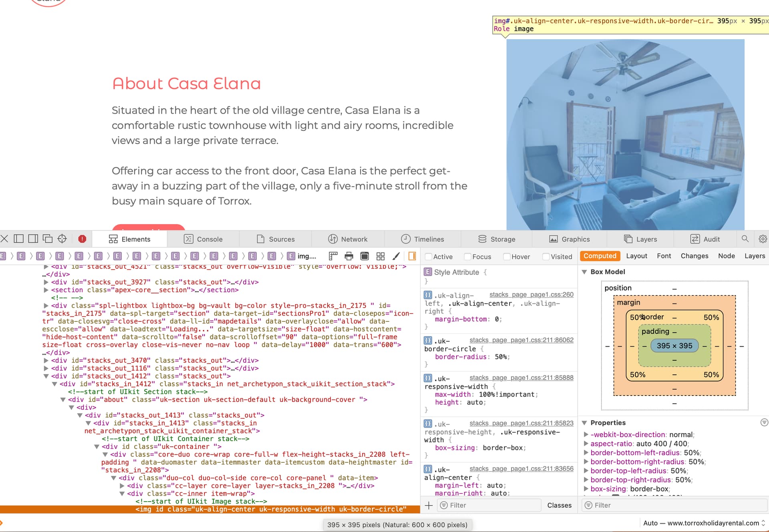Viewport: 769px width, 532px height.
Task: Select the highlighted img DOM row
Action: tap(210, 509)
